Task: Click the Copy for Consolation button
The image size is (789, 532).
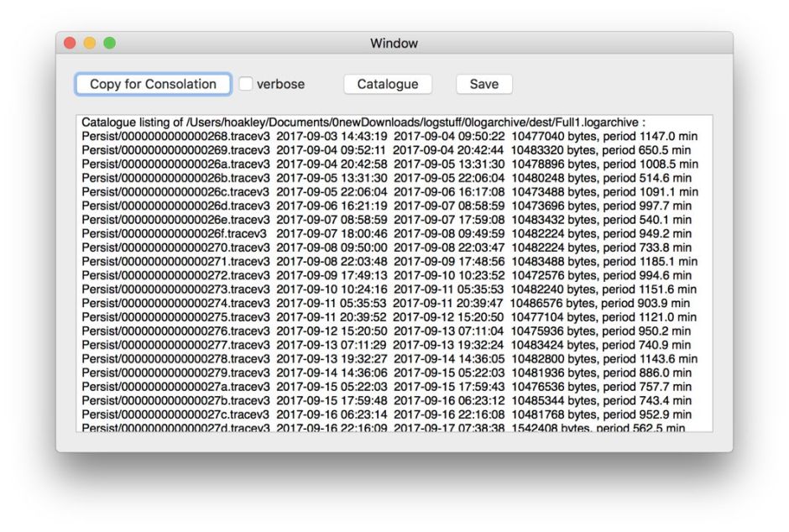Action: click(x=153, y=84)
